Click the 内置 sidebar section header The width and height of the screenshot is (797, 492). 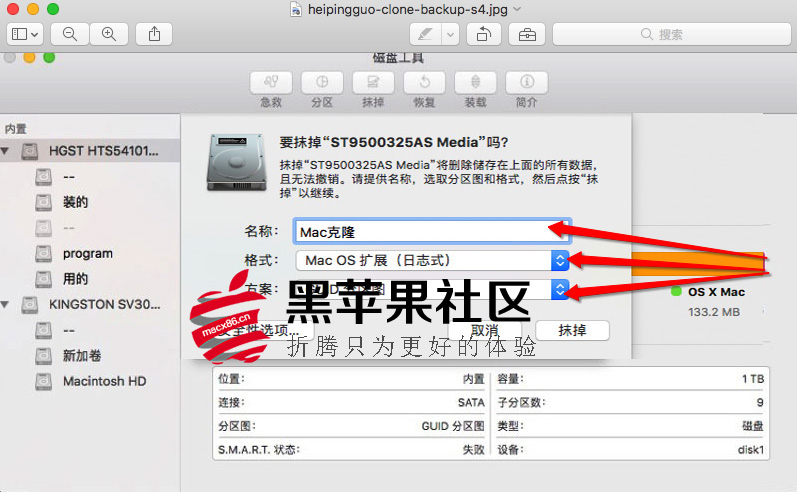(x=16, y=129)
